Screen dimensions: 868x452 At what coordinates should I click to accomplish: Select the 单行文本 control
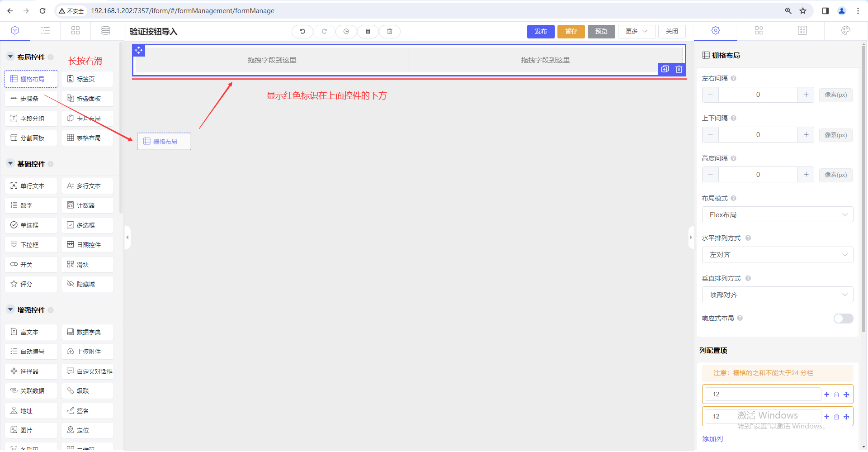31,186
